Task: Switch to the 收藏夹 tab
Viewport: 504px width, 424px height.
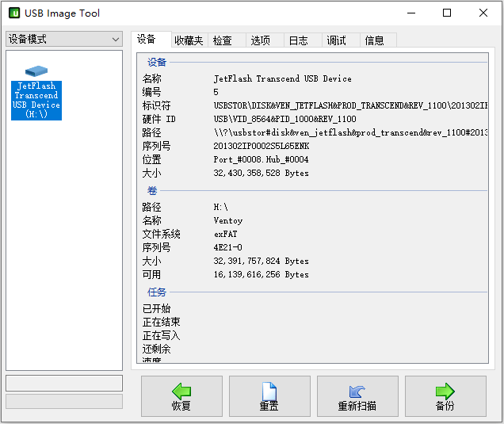Action: (x=189, y=40)
